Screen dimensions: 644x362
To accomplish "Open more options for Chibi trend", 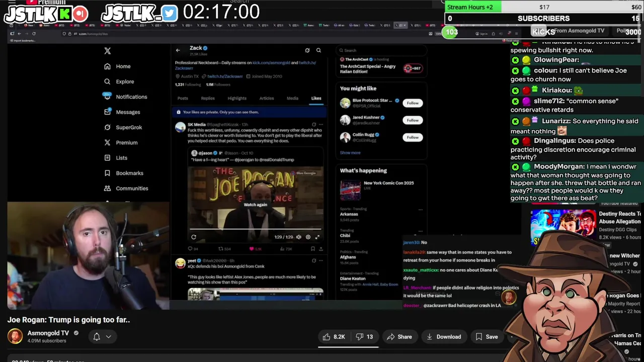I will (421, 231).
